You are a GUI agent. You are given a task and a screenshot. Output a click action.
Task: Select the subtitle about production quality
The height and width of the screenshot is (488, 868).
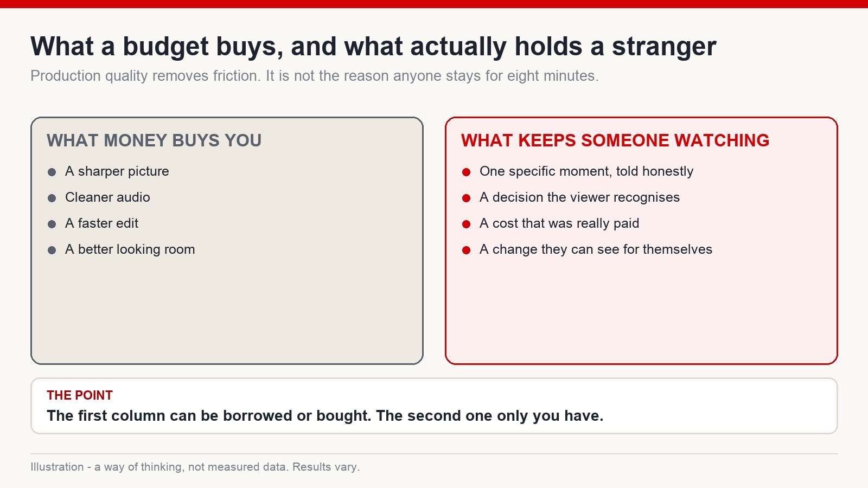click(315, 76)
